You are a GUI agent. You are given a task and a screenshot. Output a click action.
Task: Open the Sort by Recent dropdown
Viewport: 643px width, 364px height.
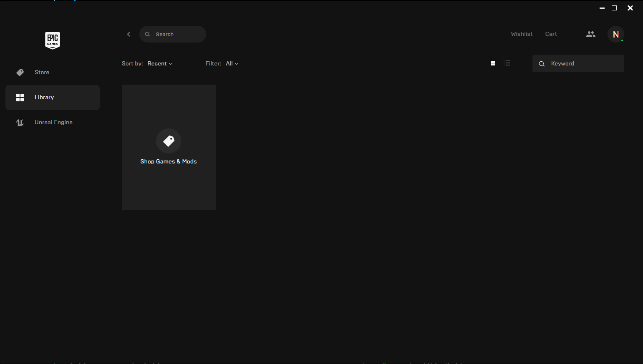pos(160,63)
